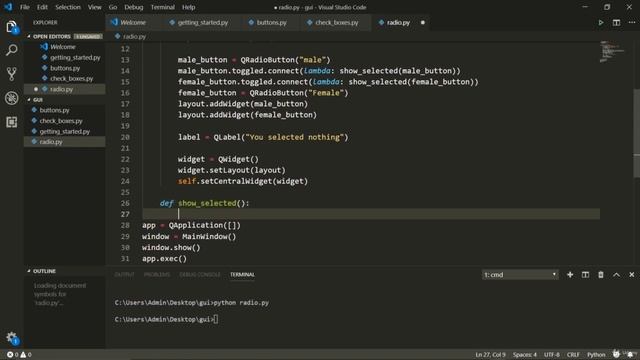Switch to the getting_started.py tab
The image size is (640, 360).
pos(202,22)
